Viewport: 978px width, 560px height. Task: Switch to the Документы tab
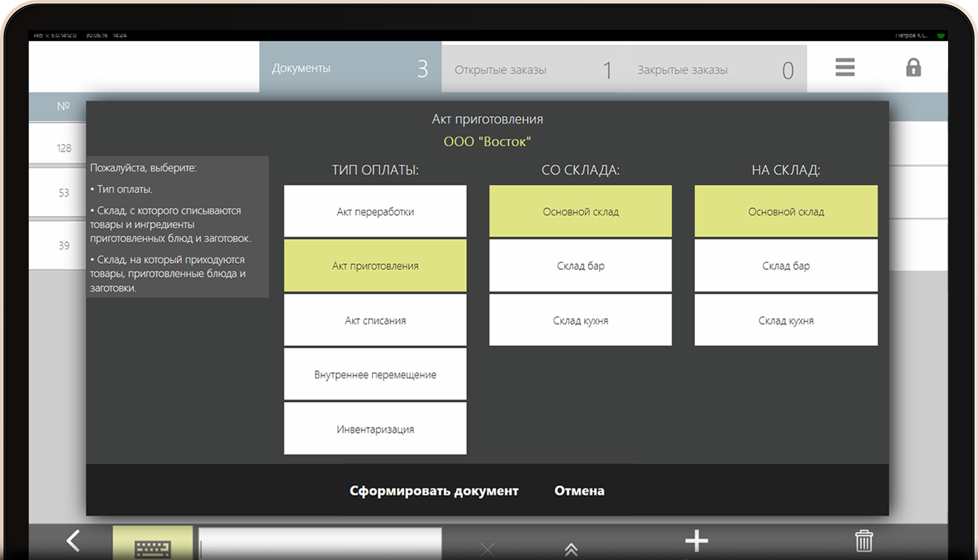351,68
